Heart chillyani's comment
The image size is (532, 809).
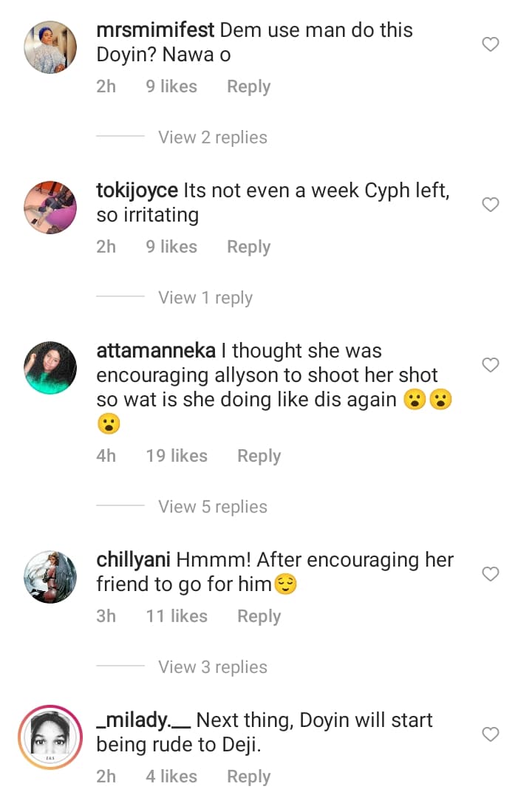pyautogui.click(x=491, y=574)
